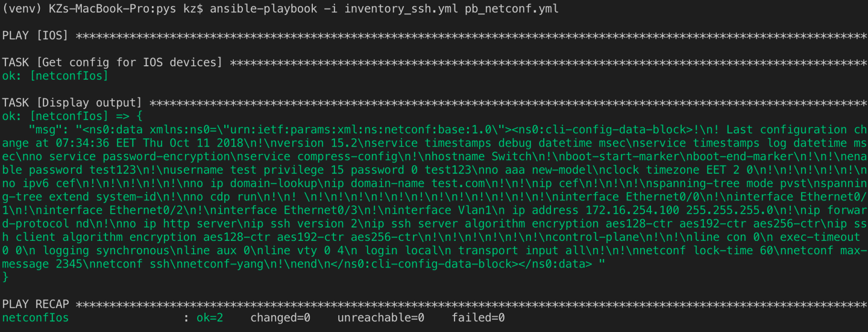The width and height of the screenshot is (868, 332).
Task: Click the ok=2 recap value
Action: click(x=210, y=318)
